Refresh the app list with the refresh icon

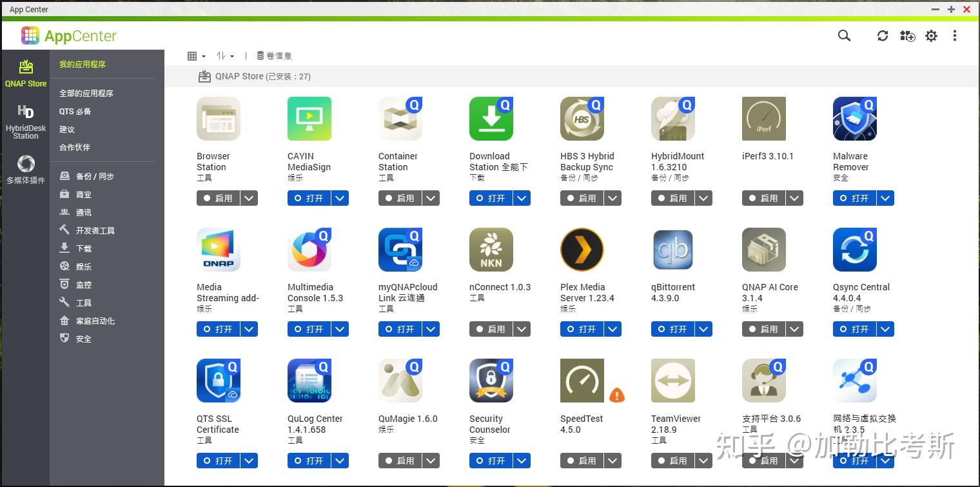click(x=882, y=36)
